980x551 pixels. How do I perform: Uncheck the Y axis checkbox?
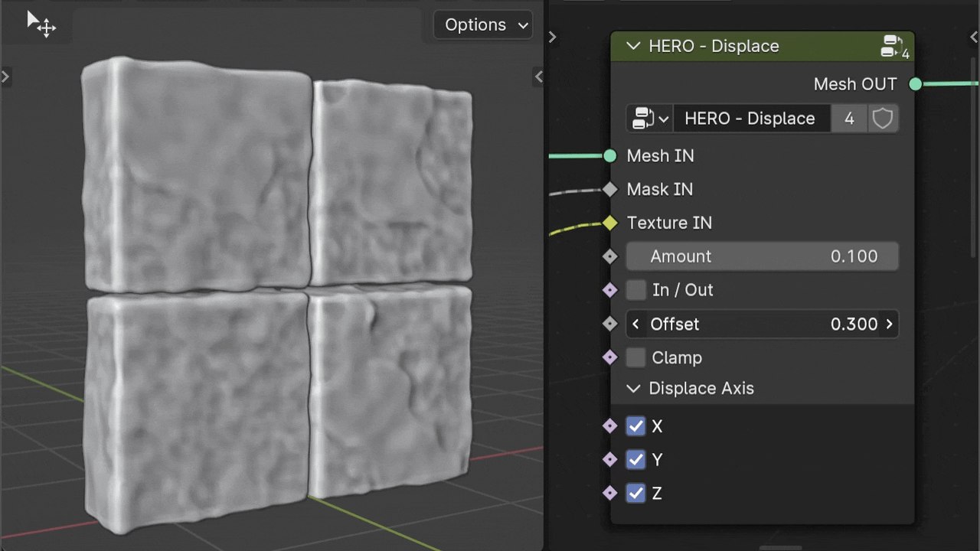(636, 460)
